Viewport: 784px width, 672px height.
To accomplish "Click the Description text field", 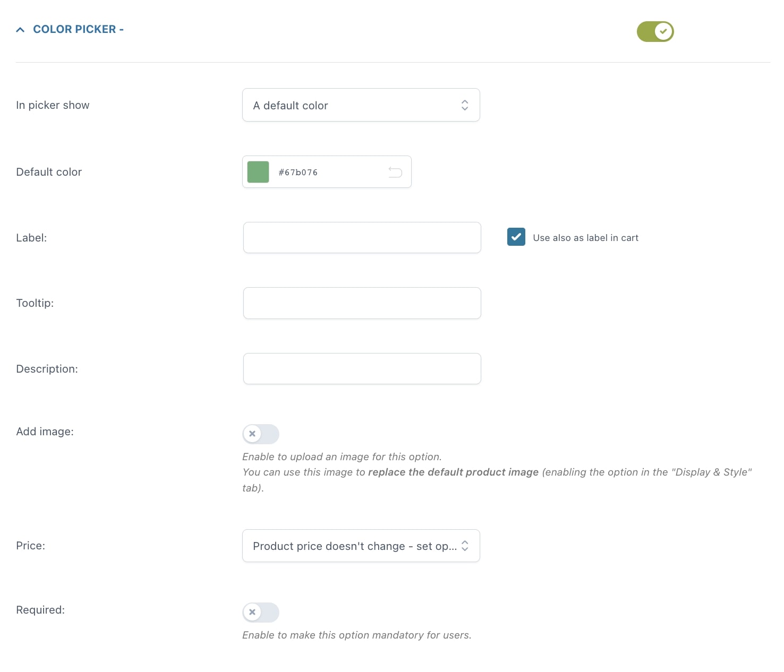I will point(362,368).
